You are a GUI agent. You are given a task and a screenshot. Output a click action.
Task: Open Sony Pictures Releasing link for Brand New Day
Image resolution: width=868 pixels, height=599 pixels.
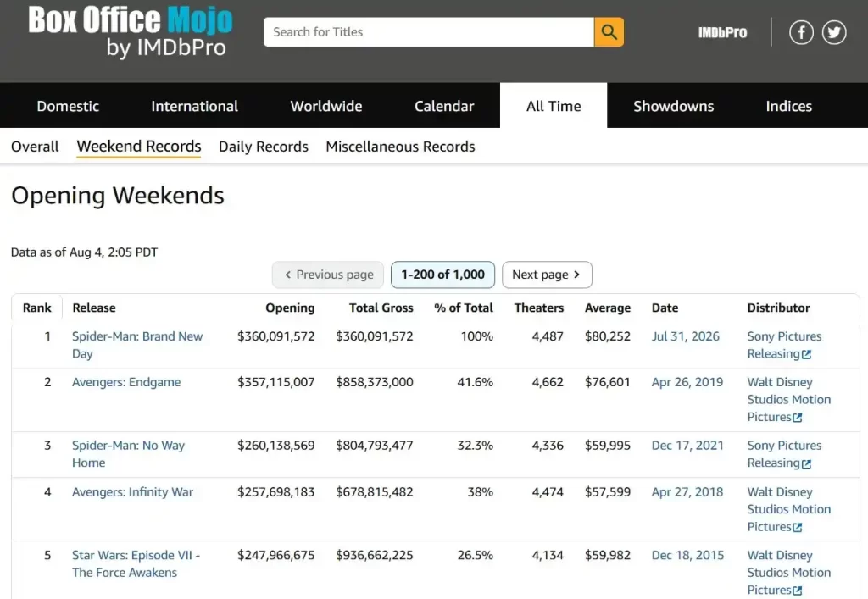point(784,345)
